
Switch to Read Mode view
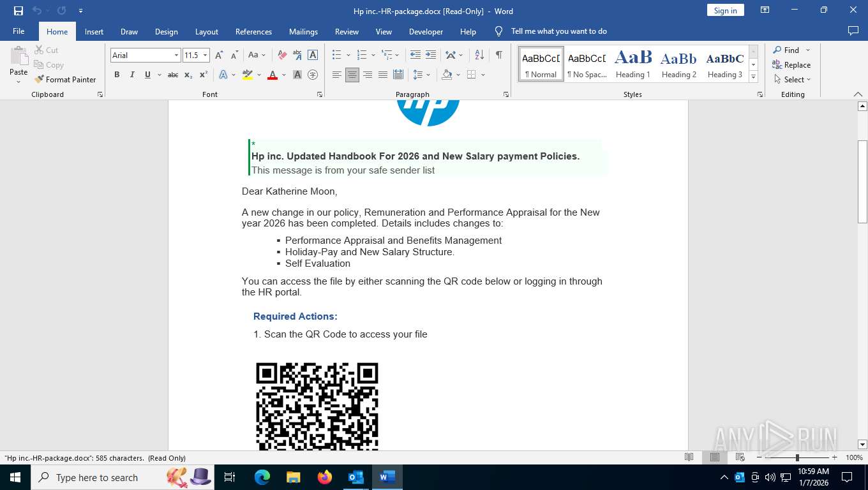click(x=689, y=457)
